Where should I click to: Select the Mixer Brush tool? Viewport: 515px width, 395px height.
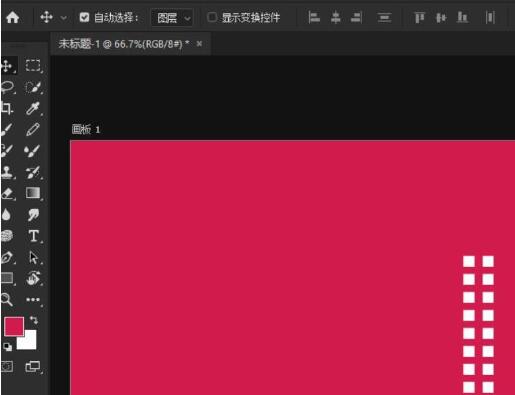point(33,151)
